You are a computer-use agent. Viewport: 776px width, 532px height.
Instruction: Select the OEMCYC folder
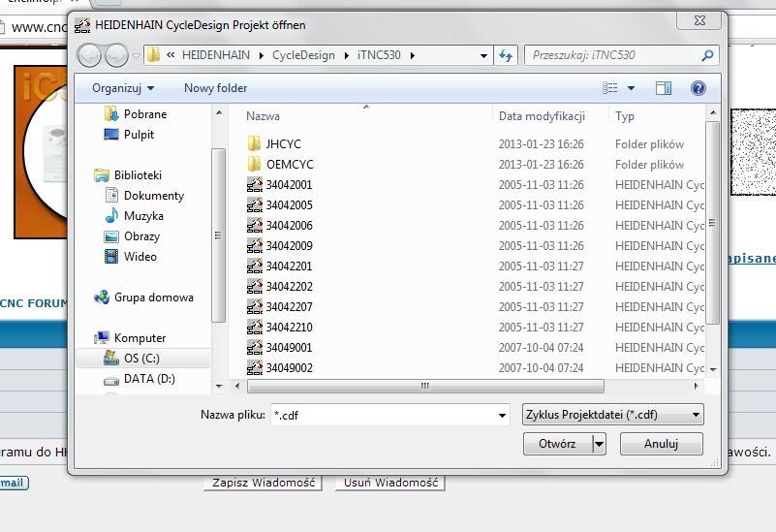coord(280,165)
